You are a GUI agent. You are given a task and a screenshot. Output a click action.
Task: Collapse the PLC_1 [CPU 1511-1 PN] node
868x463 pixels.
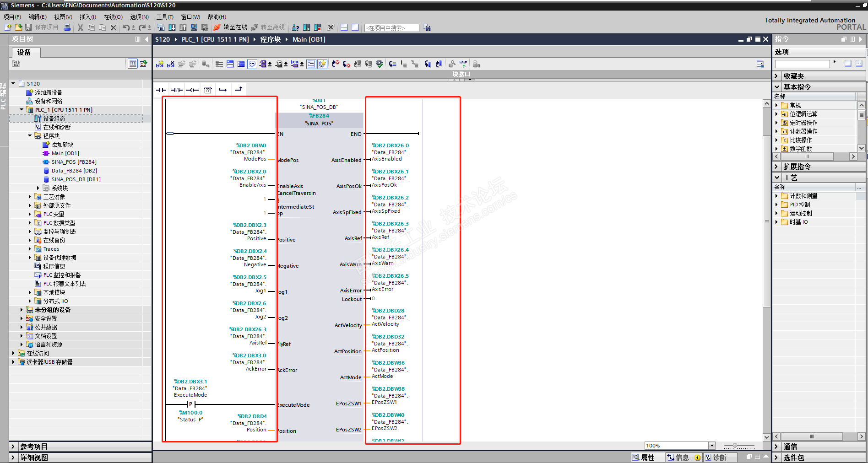[22, 110]
